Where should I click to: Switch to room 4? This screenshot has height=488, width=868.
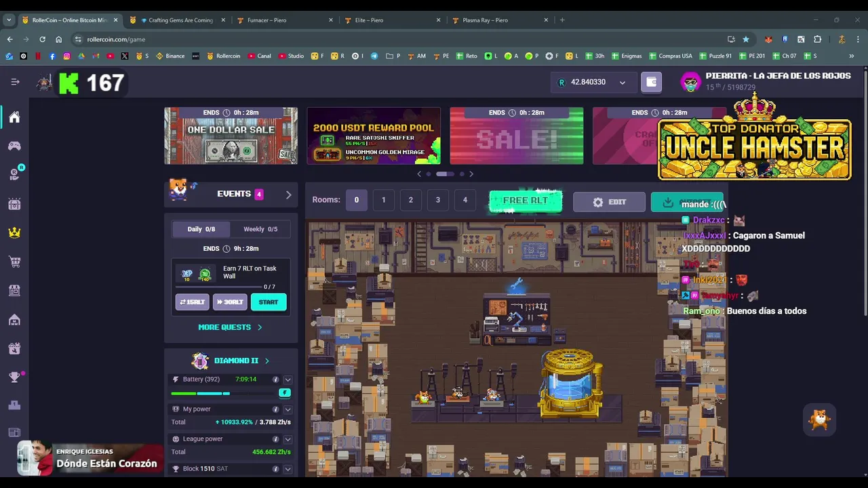(465, 200)
